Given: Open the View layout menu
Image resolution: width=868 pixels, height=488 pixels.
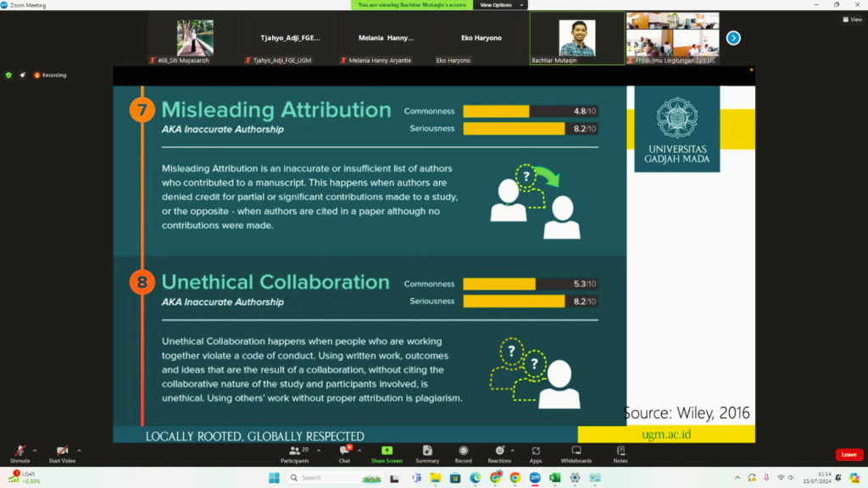Looking at the screenshot, I should pos(850,19).
